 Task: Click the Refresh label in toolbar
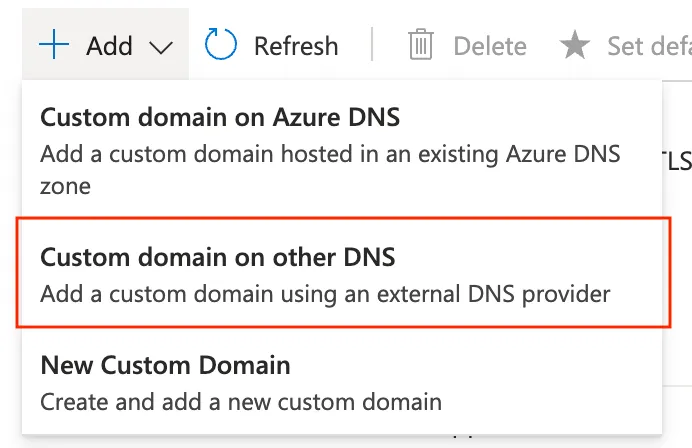pos(296,46)
